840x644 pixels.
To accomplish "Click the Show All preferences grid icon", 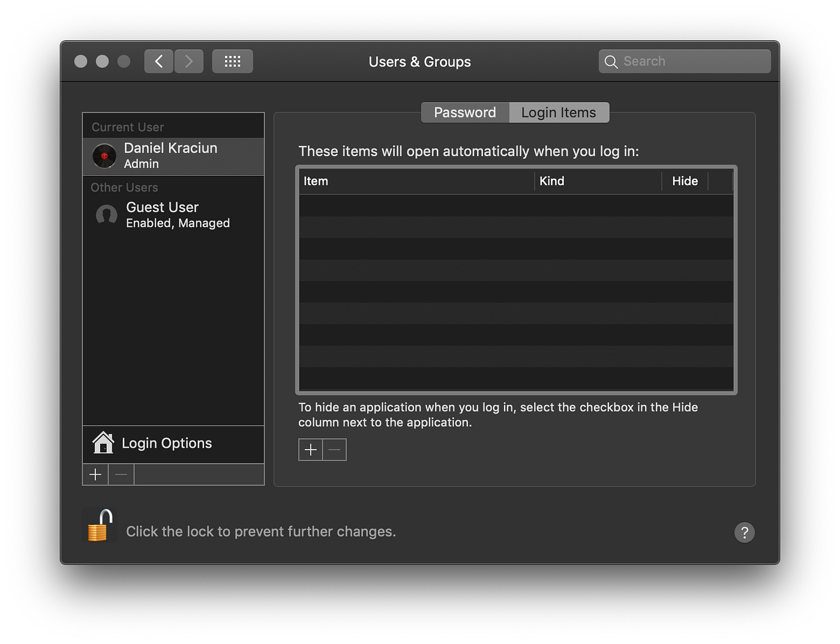I will point(232,61).
